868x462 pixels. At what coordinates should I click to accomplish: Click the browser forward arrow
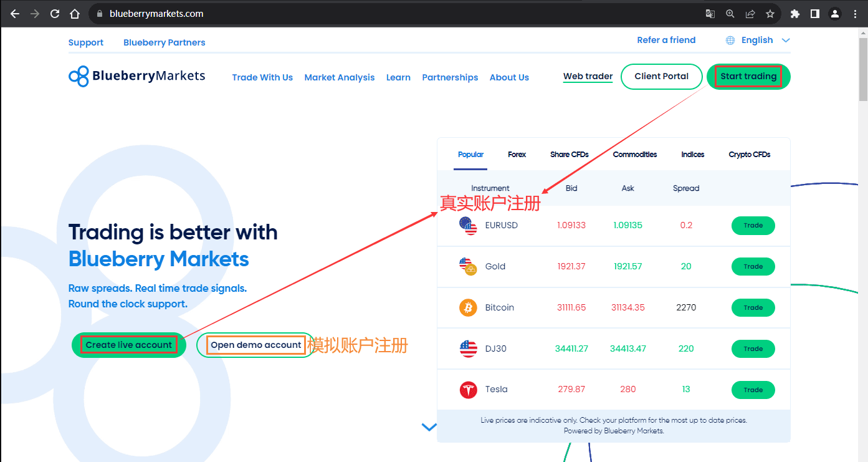(x=35, y=14)
